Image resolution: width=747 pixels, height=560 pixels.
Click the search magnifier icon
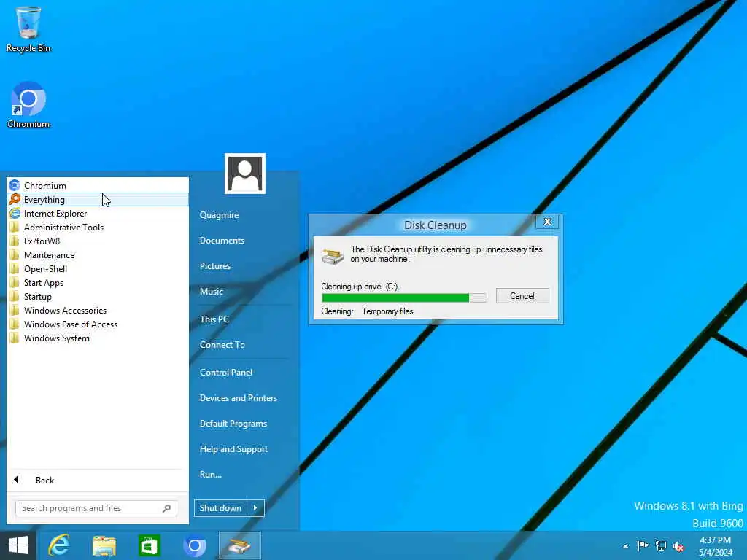[167, 508]
